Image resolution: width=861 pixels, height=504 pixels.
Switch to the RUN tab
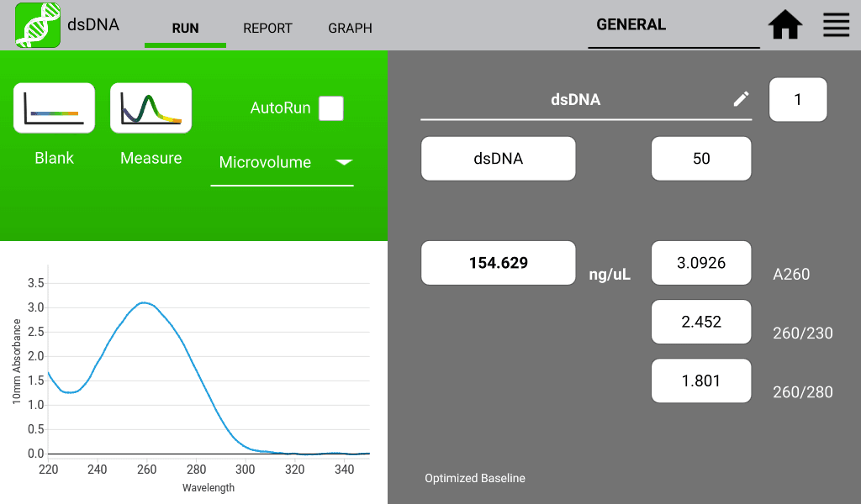pyautogui.click(x=185, y=28)
